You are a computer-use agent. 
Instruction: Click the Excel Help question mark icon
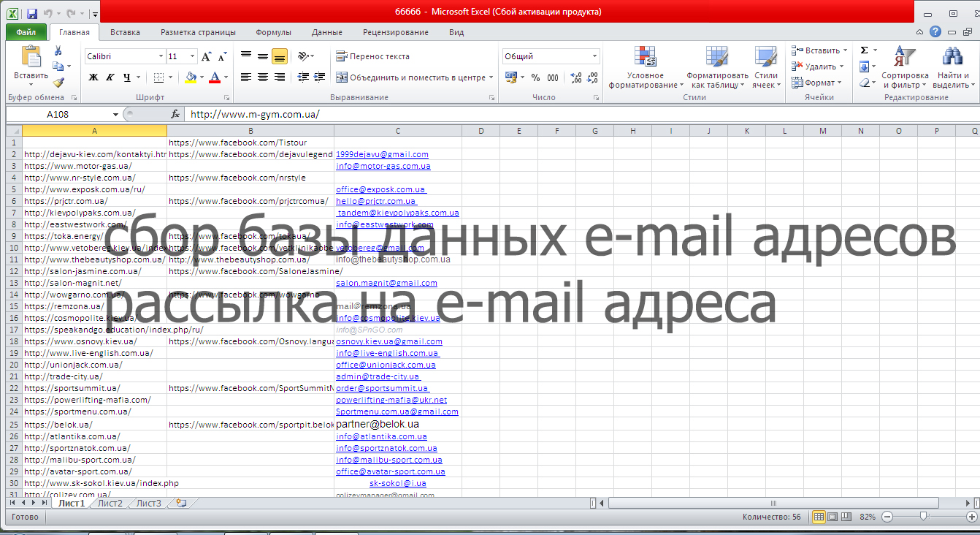(x=935, y=32)
